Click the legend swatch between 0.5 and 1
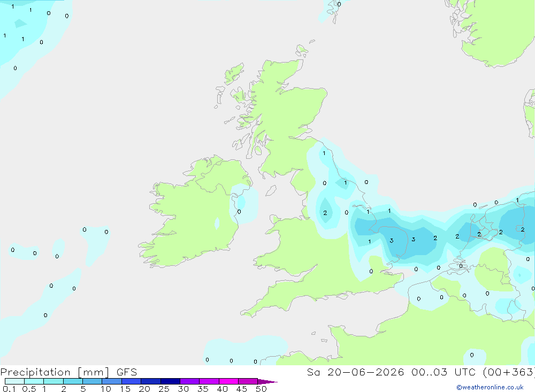 tap(34, 381)
